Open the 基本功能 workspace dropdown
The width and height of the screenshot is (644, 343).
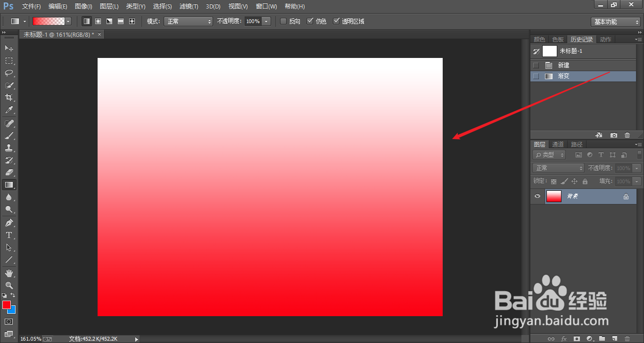[615, 22]
